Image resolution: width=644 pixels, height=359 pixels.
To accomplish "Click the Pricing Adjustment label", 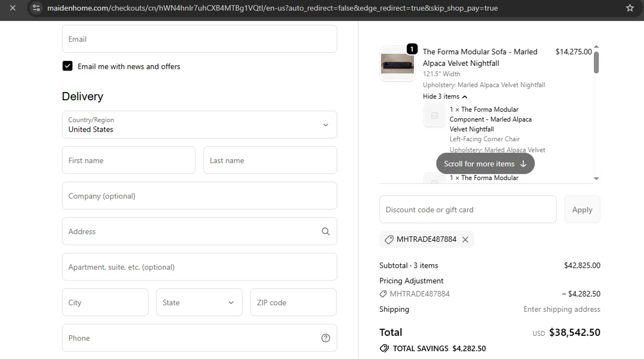I will coord(411,281).
